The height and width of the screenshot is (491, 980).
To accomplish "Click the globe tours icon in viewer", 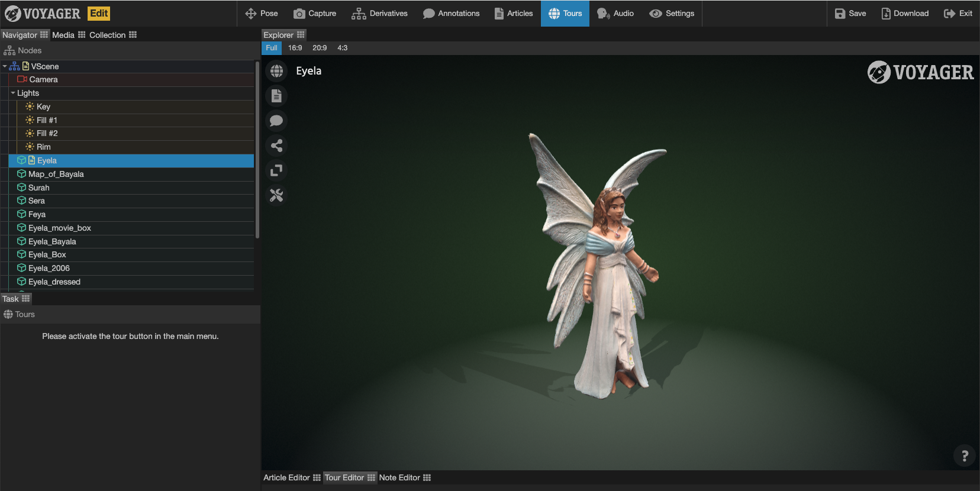I will tap(276, 72).
